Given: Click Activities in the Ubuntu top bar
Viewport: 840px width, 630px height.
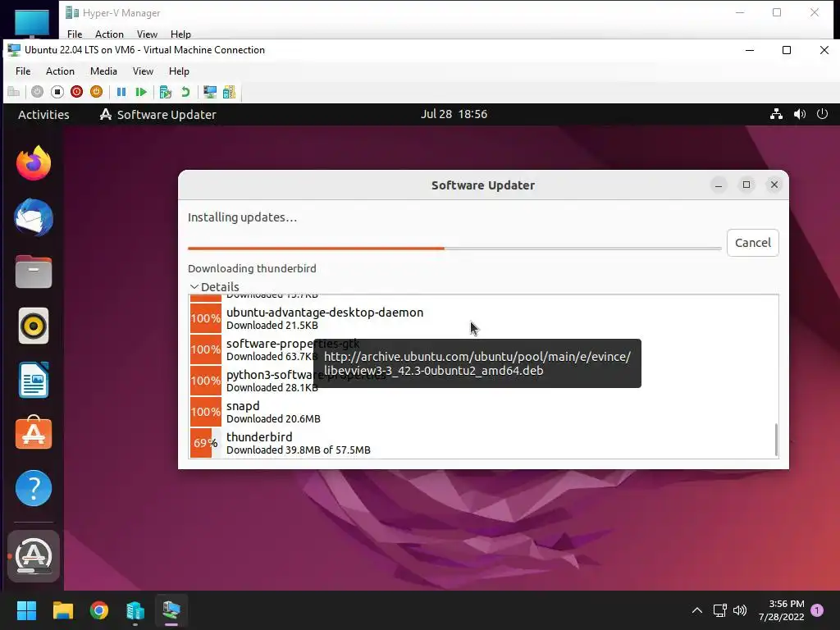Looking at the screenshot, I should (43, 115).
